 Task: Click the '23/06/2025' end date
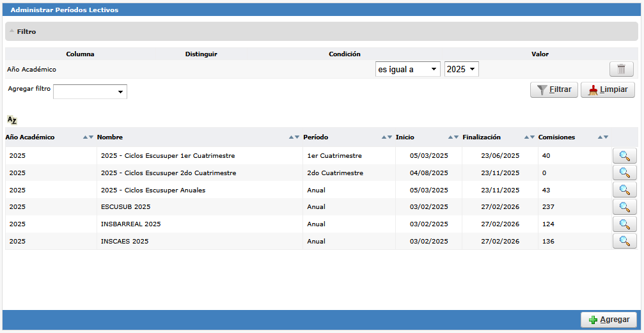click(x=500, y=156)
